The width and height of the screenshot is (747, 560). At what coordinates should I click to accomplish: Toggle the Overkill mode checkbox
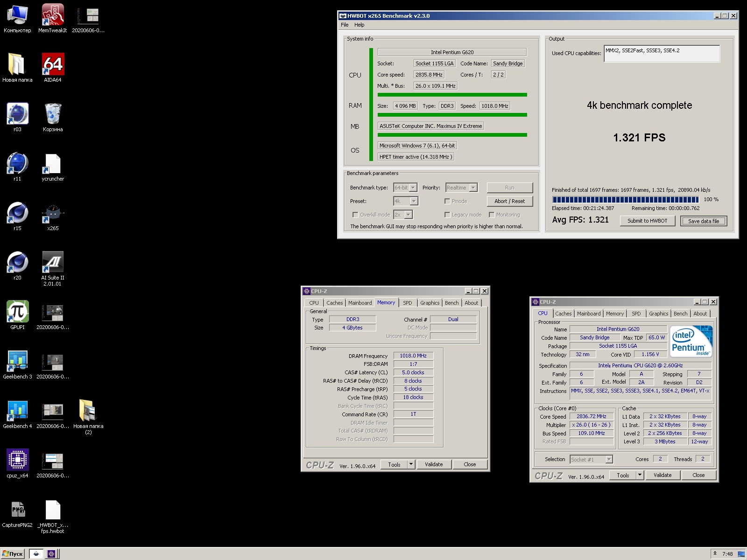355,215
